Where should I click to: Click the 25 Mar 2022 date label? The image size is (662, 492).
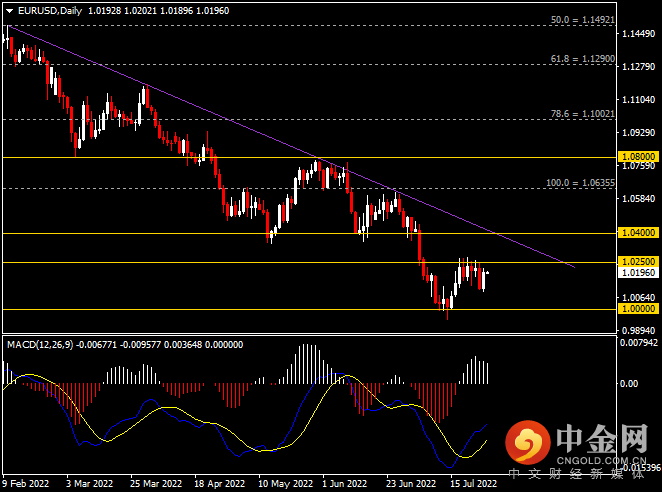tap(156, 484)
